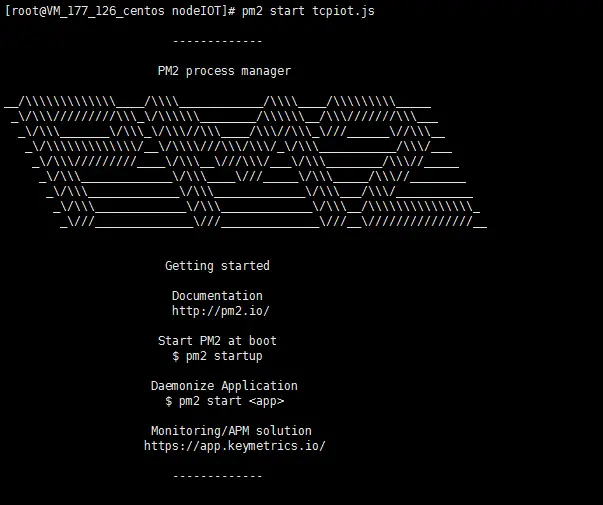This screenshot has height=505, width=603.
Task: Click the shell prompt '[root@VM_177_126_centos nodeIOT]#'
Action: [120, 11]
